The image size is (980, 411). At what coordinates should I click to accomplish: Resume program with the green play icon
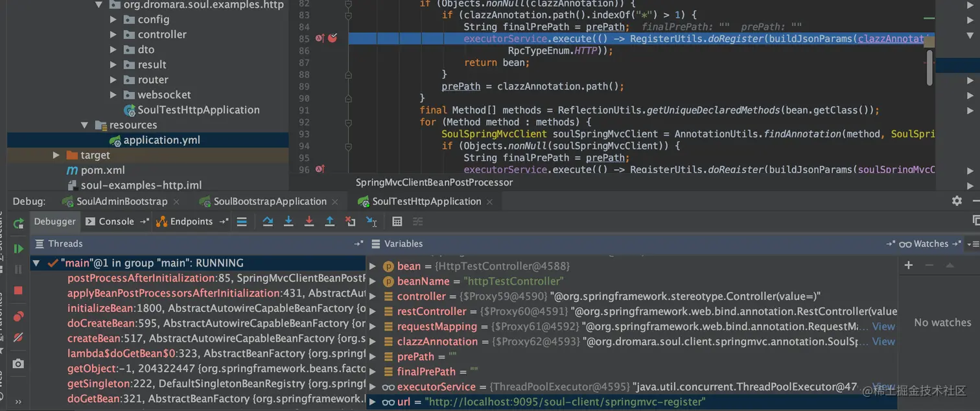[x=18, y=248]
